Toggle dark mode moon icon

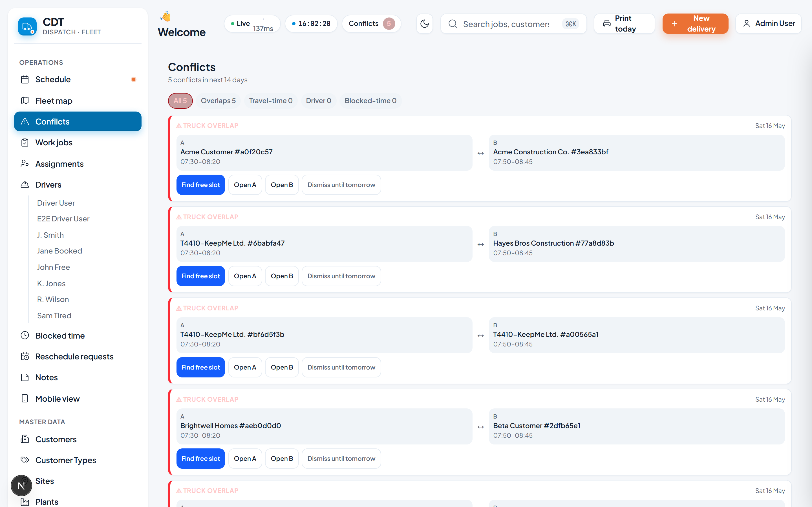tap(424, 23)
